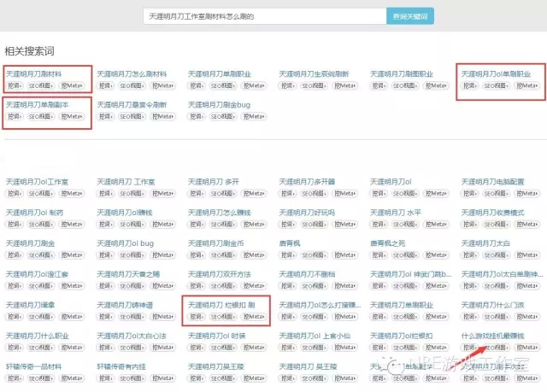The height and width of the screenshot is (392, 547).
Task: Click SEO标题 tag under 天涯明月刀单刷副本
Action: [40, 116]
